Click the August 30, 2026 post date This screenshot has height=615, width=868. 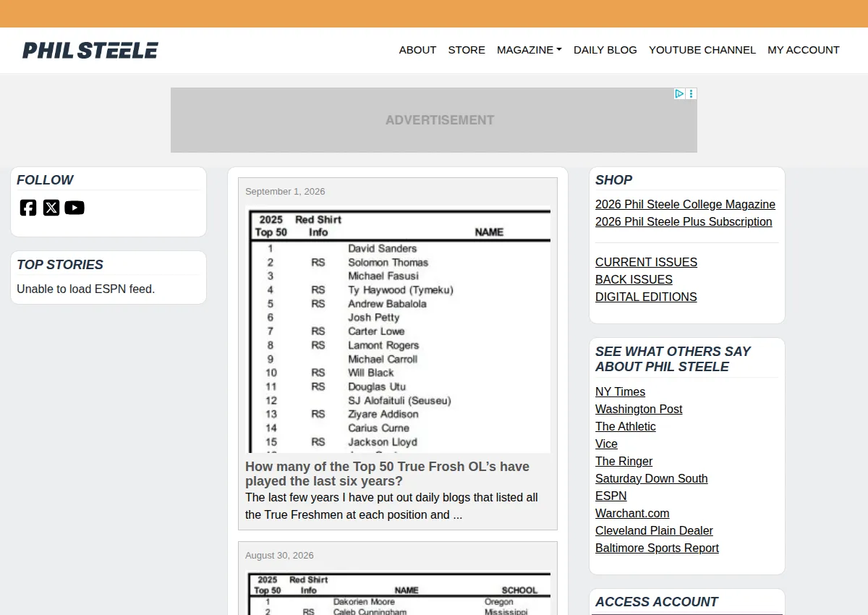(x=279, y=556)
